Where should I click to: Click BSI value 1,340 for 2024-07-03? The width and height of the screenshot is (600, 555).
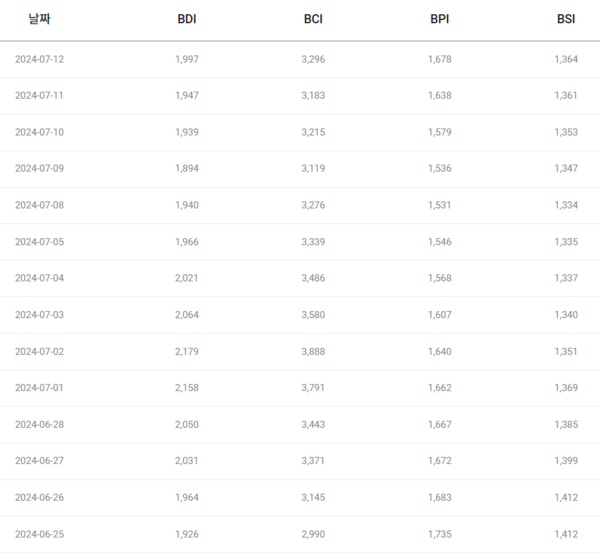tap(566, 314)
